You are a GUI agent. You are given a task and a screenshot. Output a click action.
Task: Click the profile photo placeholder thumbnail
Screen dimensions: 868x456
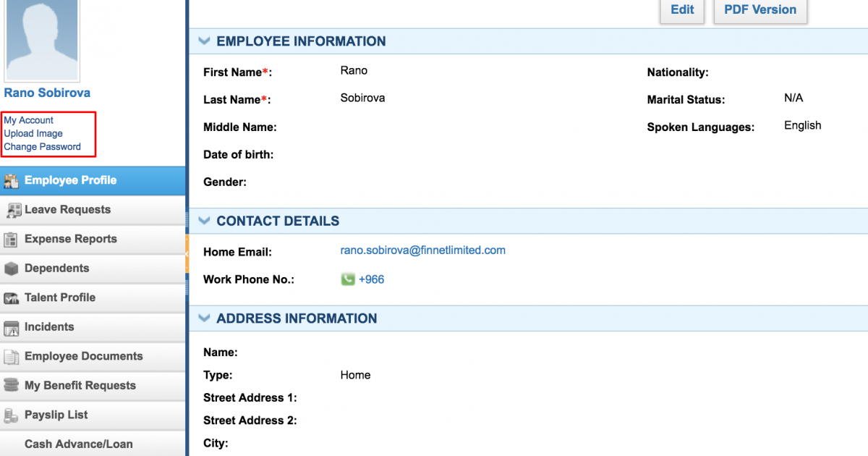[x=42, y=40]
